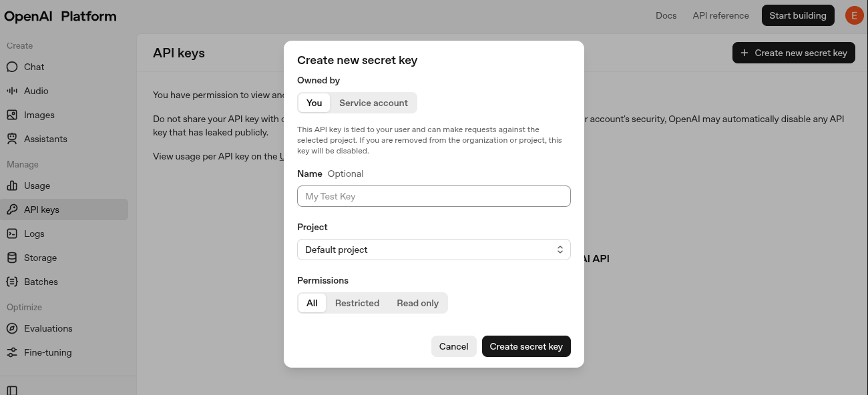This screenshot has height=395, width=868.
Task: Click the Audio waveform icon
Action: 12,91
